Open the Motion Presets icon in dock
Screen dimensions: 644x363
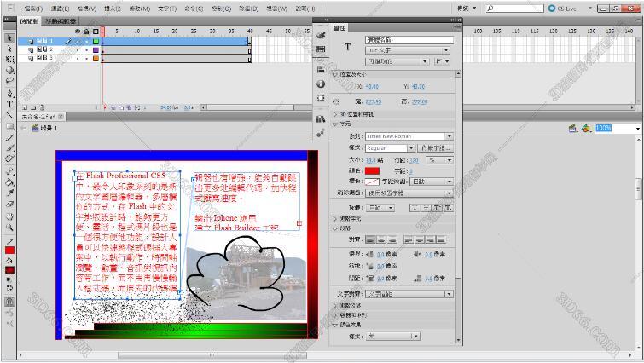(x=321, y=133)
